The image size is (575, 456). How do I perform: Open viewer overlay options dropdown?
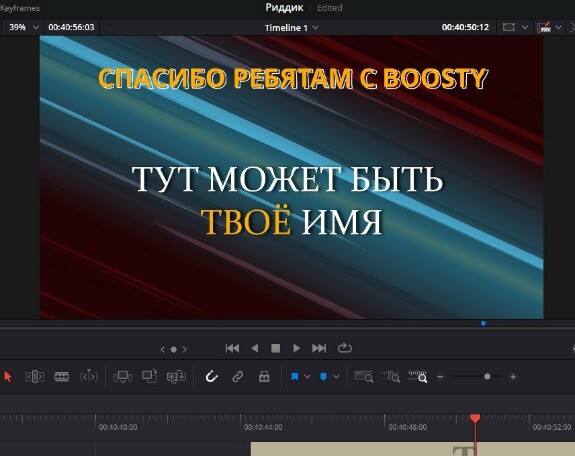525,28
